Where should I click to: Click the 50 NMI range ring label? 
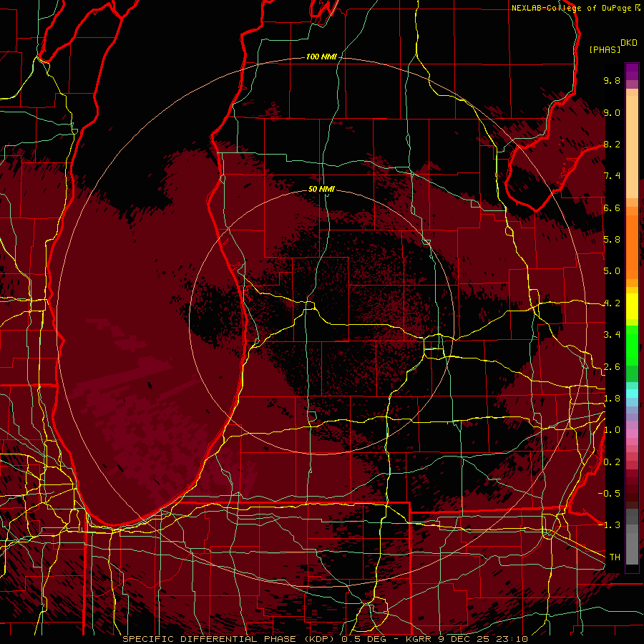pos(321,189)
